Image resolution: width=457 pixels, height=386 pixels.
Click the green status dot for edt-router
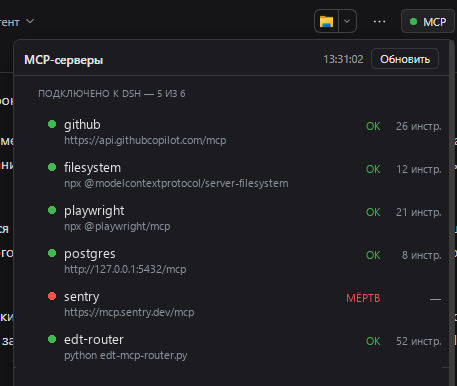(x=52, y=339)
